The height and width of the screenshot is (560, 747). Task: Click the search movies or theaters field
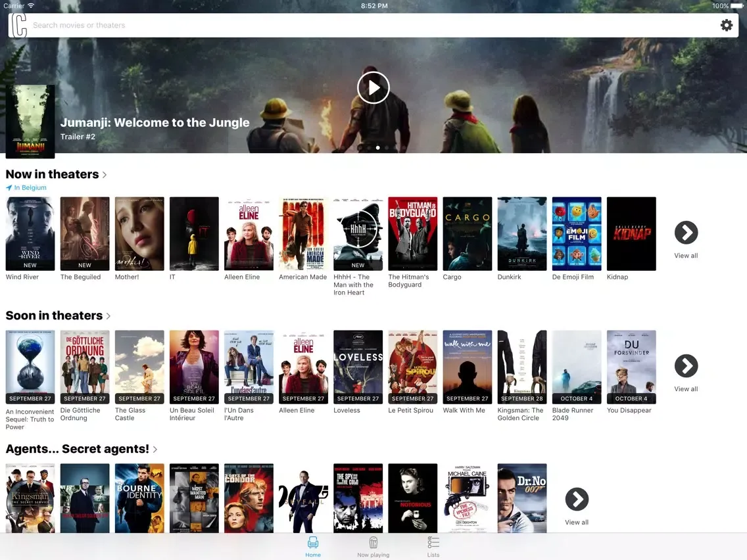tap(373, 25)
